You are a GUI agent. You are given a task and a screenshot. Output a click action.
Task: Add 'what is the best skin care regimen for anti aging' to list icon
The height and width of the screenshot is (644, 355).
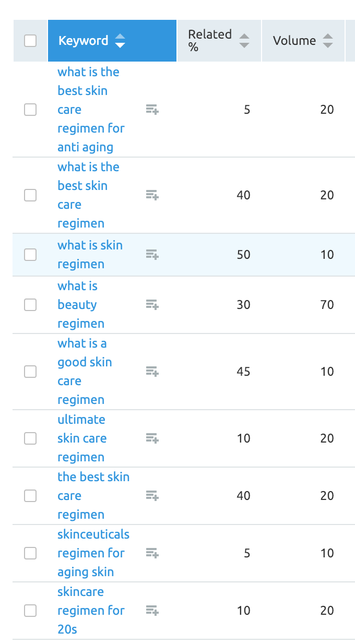coord(152,110)
